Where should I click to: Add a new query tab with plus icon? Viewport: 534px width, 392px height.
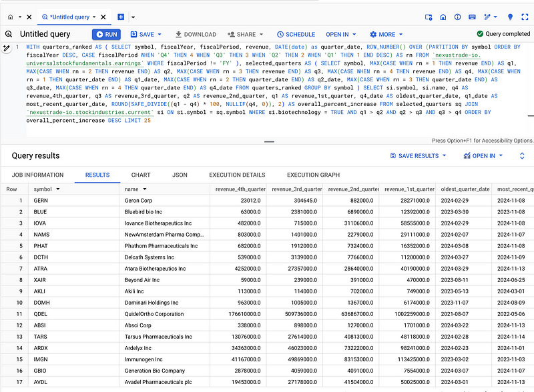pyautogui.click(x=121, y=17)
